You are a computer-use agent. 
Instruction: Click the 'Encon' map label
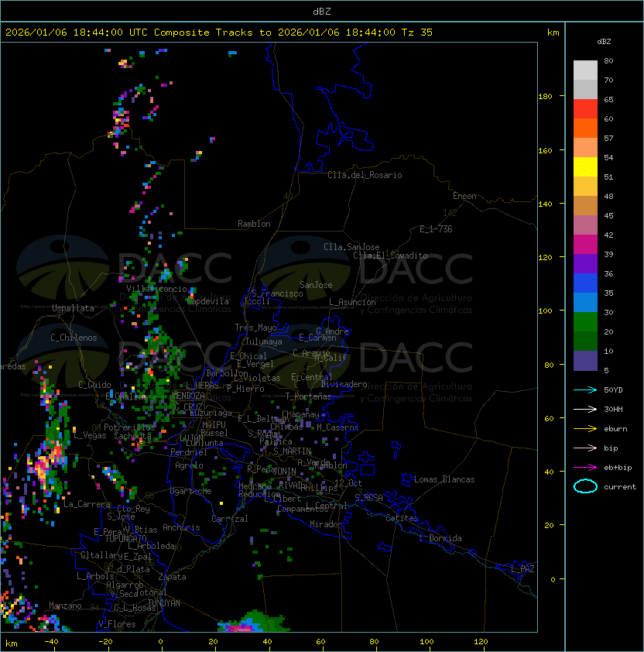pyautogui.click(x=464, y=196)
